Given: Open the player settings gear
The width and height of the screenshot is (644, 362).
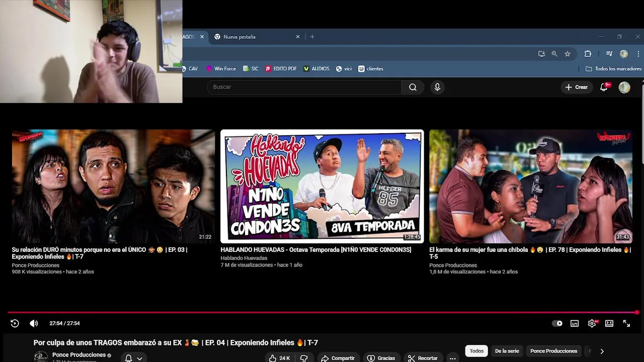Looking at the screenshot, I should (592, 323).
